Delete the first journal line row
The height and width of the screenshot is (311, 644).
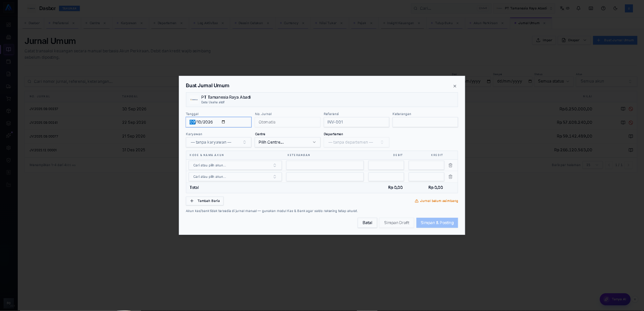pyautogui.click(x=450, y=165)
